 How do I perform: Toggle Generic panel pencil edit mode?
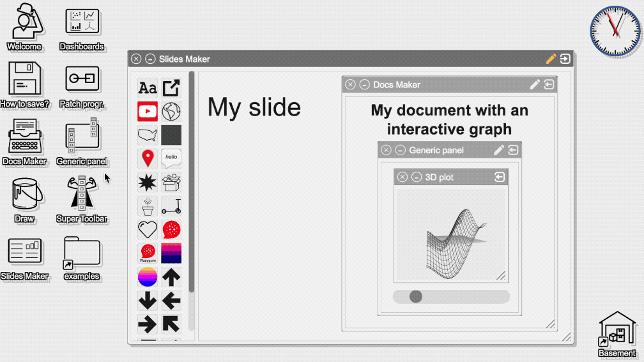coord(499,150)
